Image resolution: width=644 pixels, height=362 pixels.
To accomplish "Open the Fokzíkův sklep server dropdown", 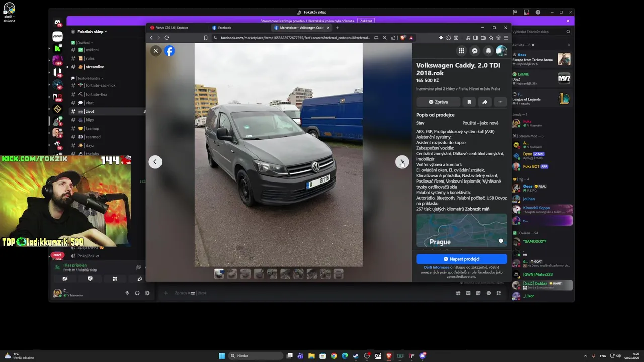I will point(92,31).
